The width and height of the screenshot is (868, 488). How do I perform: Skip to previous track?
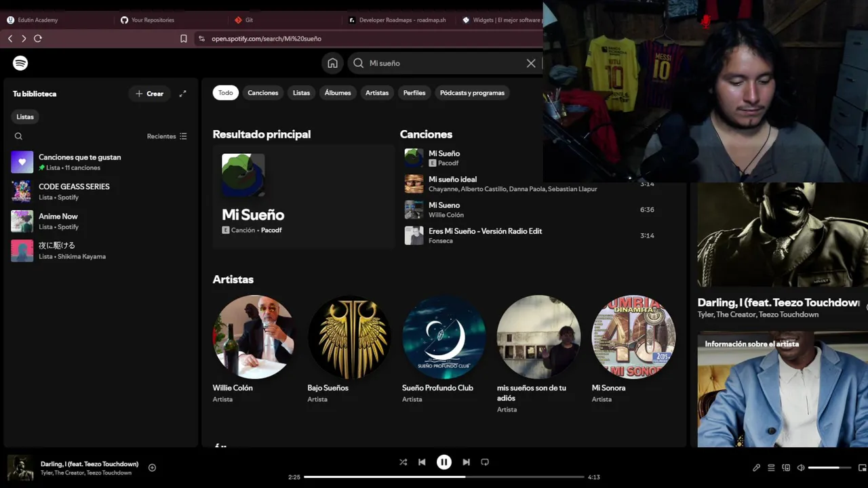tap(422, 462)
